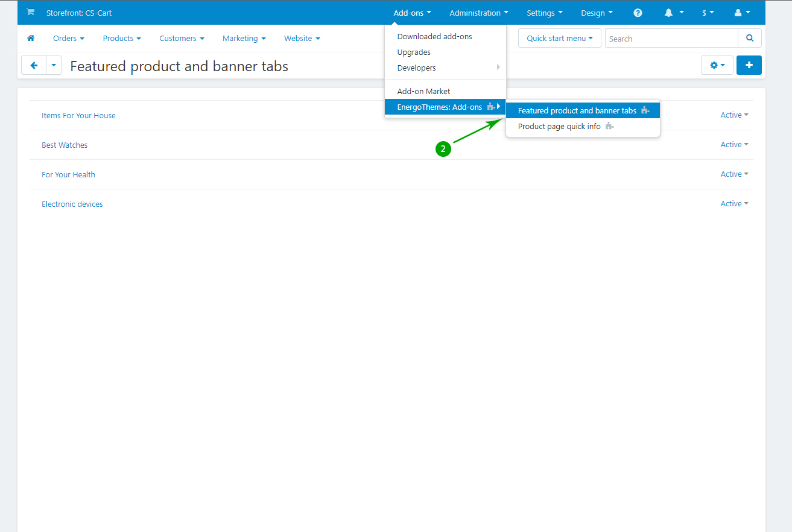Click the back arrow button
The image size is (792, 532).
(x=34, y=65)
